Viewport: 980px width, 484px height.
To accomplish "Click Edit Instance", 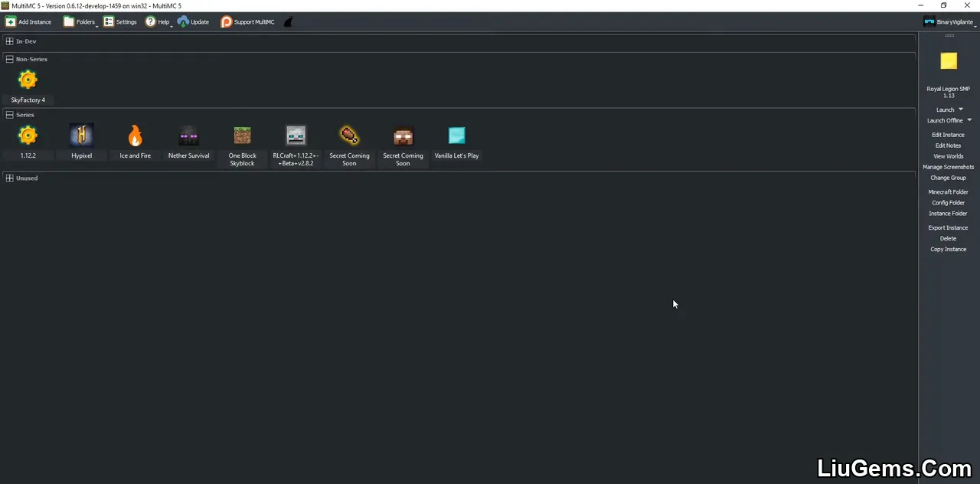I will [x=948, y=135].
